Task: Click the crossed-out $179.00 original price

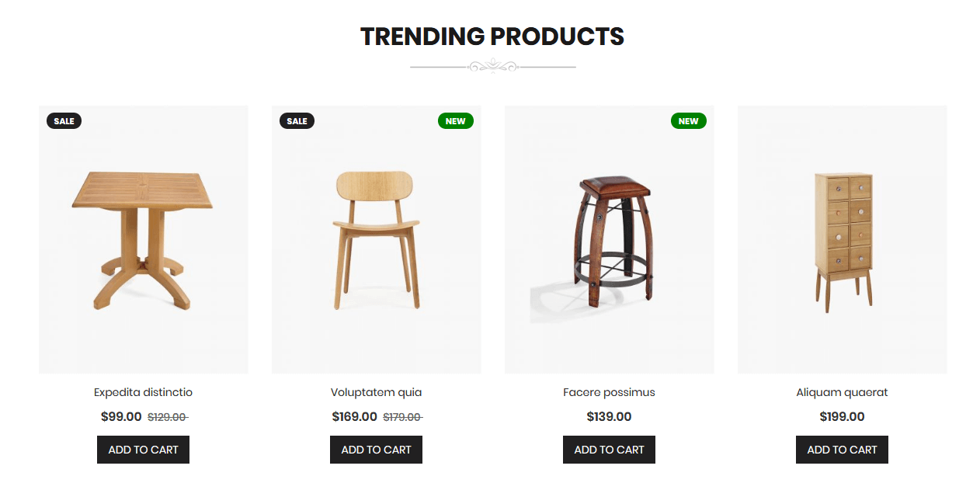Action: click(403, 416)
